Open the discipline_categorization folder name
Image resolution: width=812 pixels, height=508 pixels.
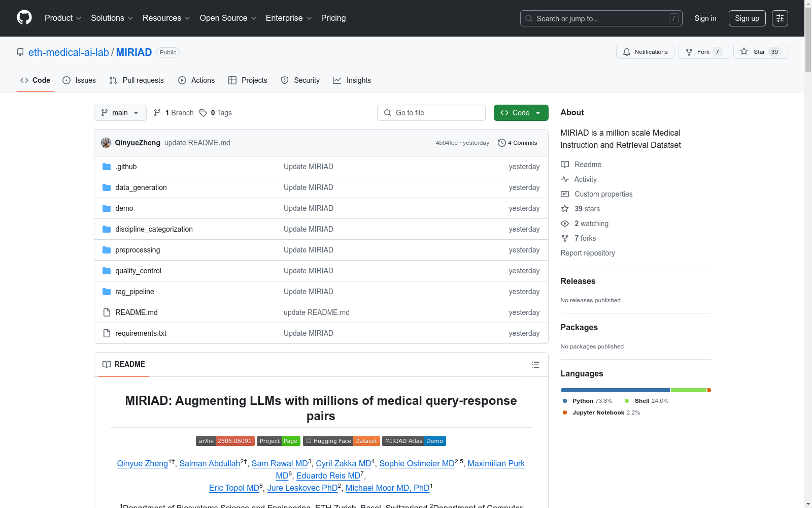(x=154, y=229)
